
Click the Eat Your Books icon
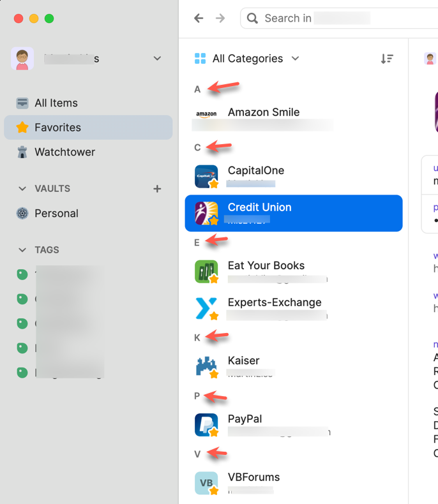coord(206,271)
